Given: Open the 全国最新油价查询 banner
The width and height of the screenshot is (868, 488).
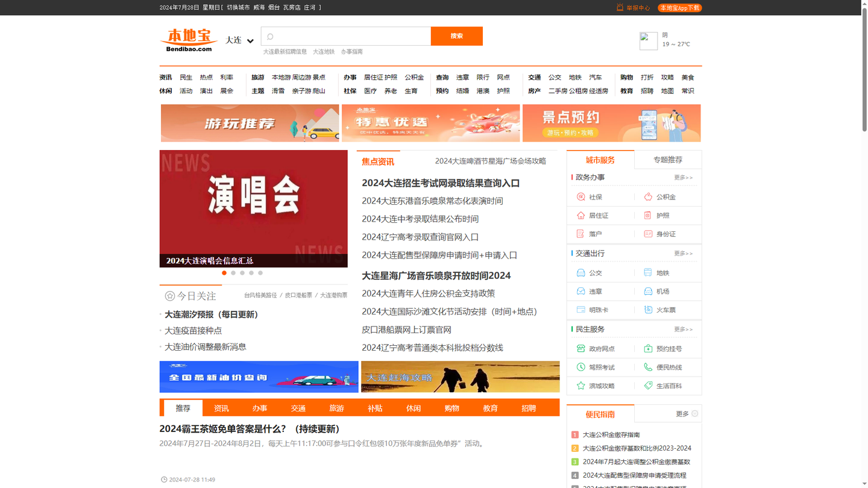Looking at the screenshot, I should pyautogui.click(x=259, y=377).
